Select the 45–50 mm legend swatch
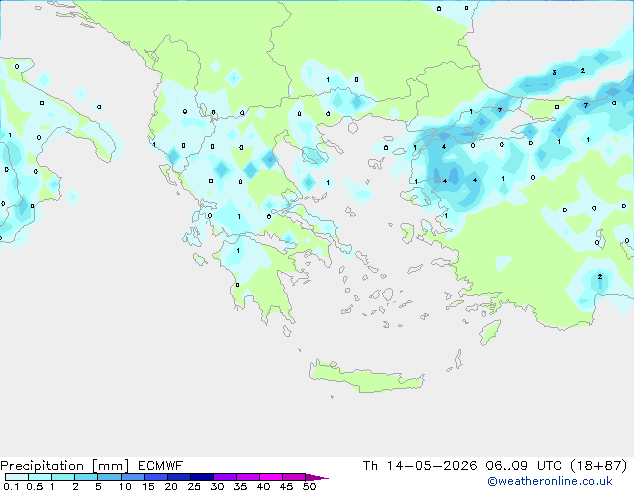The height and width of the screenshot is (490, 634). [294, 477]
